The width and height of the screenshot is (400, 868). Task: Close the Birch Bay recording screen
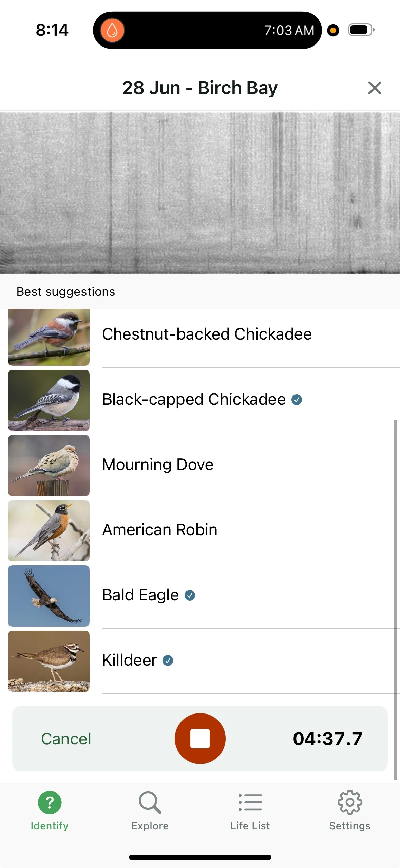coord(374,88)
